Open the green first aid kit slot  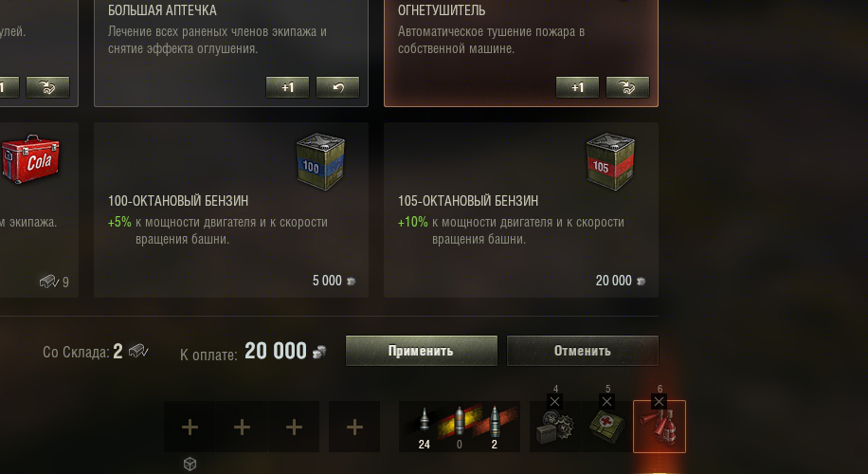pos(607,427)
